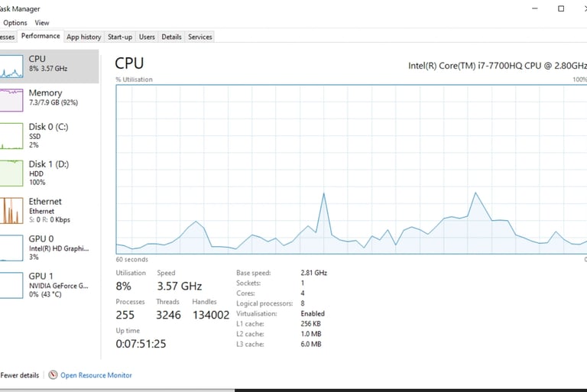Click the Resource Monitor icon
Image resolution: width=587 pixels, height=392 pixels.
(53, 375)
